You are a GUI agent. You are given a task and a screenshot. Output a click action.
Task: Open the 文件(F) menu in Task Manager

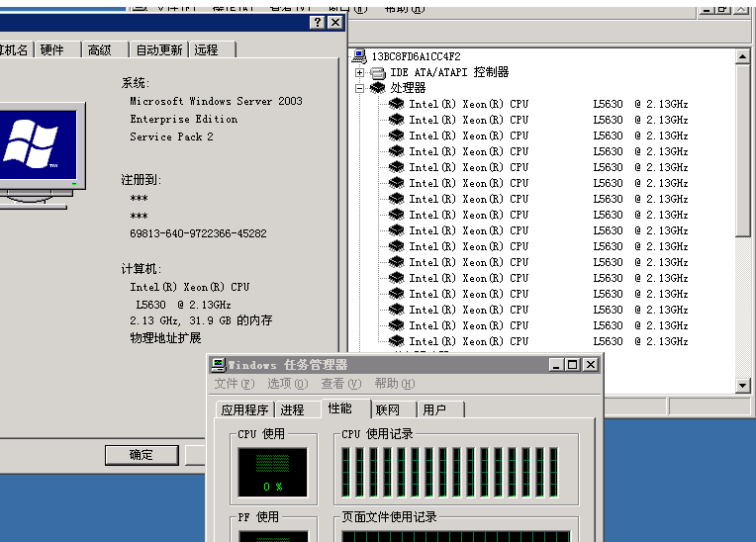coord(235,384)
